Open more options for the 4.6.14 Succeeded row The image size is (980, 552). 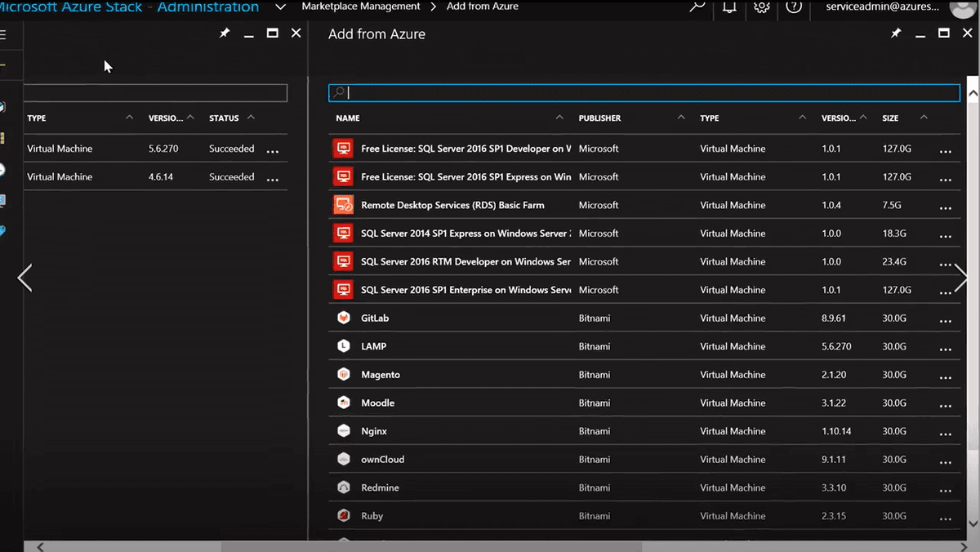click(273, 179)
